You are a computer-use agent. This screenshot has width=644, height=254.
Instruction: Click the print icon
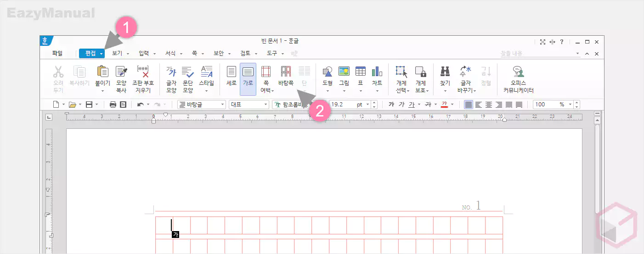[x=113, y=105]
